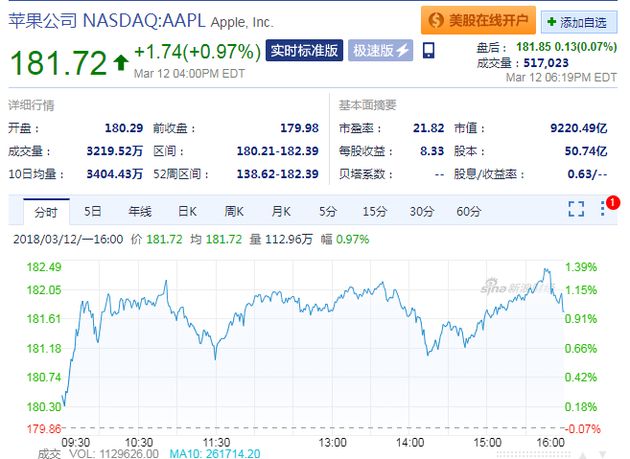Select the 15分 interval tab
This screenshot has width=630, height=459.
375,211
